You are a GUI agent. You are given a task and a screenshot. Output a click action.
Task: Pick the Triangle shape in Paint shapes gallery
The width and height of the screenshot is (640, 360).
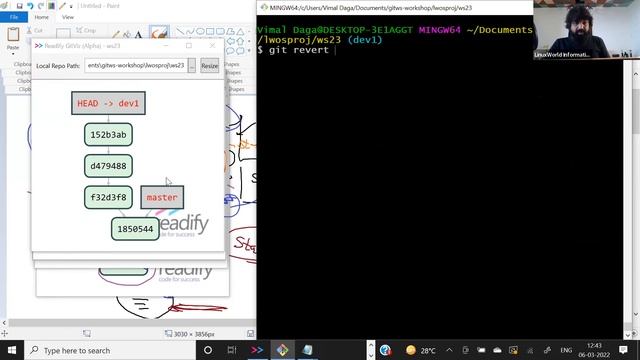[x=240, y=31]
